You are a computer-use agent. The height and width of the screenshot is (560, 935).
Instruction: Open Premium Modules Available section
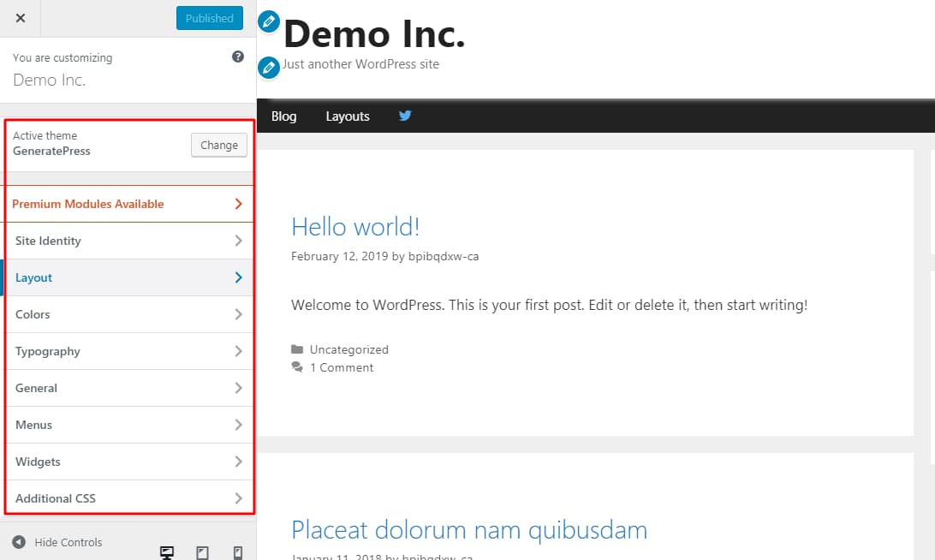(x=128, y=204)
